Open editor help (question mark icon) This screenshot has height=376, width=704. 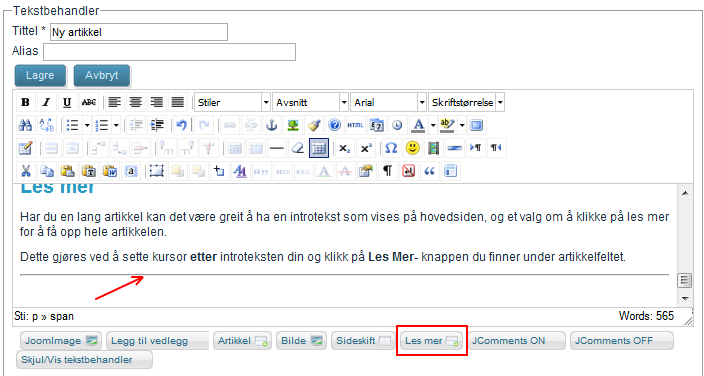[334, 125]
